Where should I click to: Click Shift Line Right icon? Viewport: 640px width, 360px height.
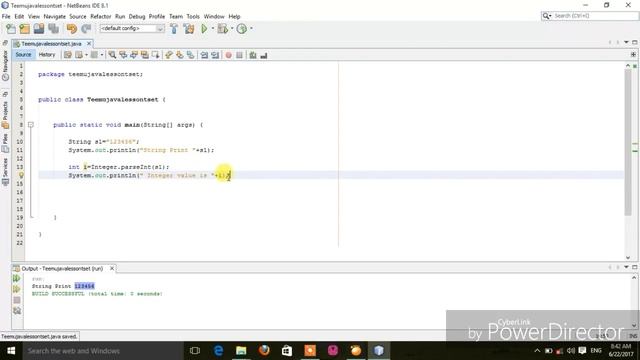[215, 55]
